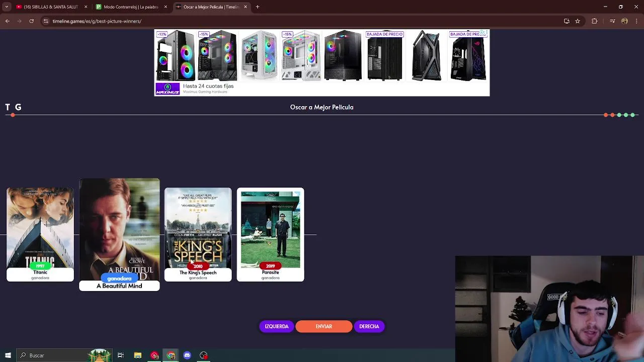
Task: Open the 'Hasta 24 cuotas fijas' ad text
Action: pos(208,86)
